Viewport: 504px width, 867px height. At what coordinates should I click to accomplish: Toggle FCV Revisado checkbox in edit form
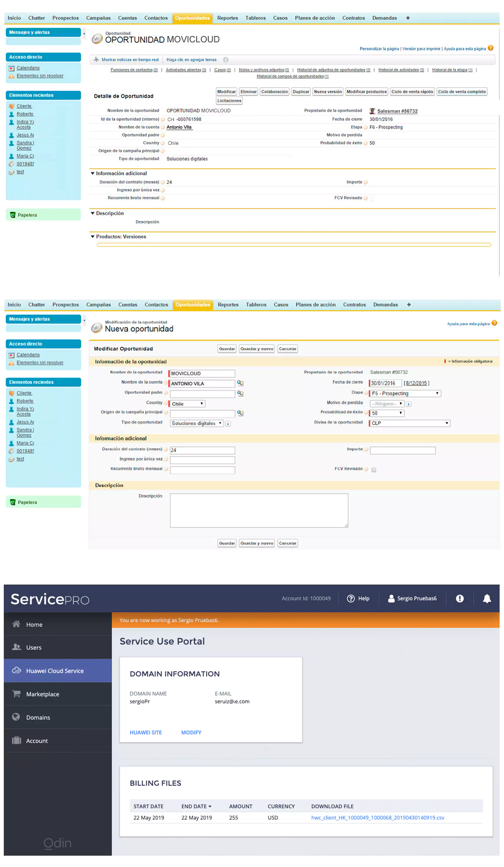point(374,469)
